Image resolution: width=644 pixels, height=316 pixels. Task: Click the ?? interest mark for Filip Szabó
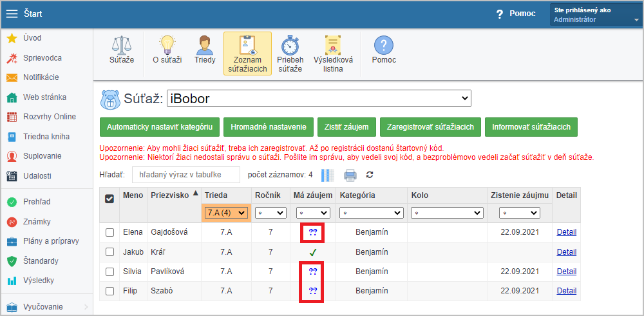point(313,291)
